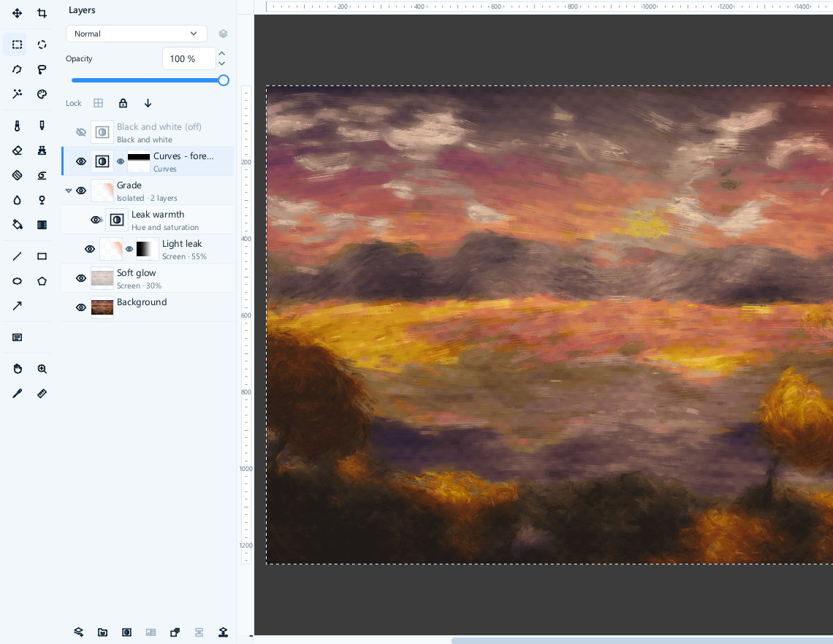The width and height of the screenshot is (833, 644).
Task: Select the Clone stamp tool
Action: click(42, 150)
